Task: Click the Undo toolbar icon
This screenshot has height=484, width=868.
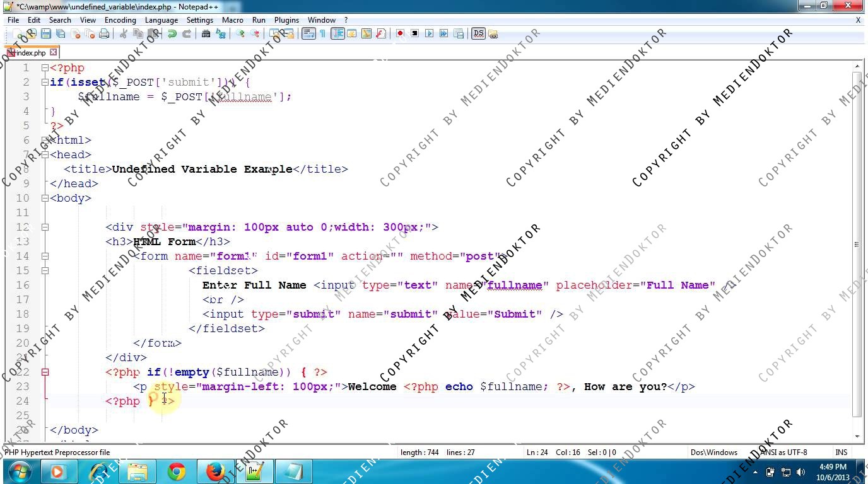Action: pyautogui.click(x=172, y=34)
